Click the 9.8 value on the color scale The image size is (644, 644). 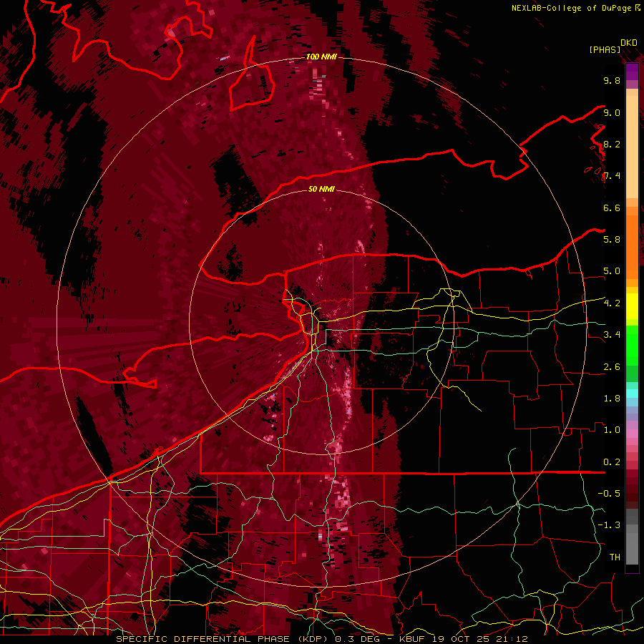click(612, 80)
